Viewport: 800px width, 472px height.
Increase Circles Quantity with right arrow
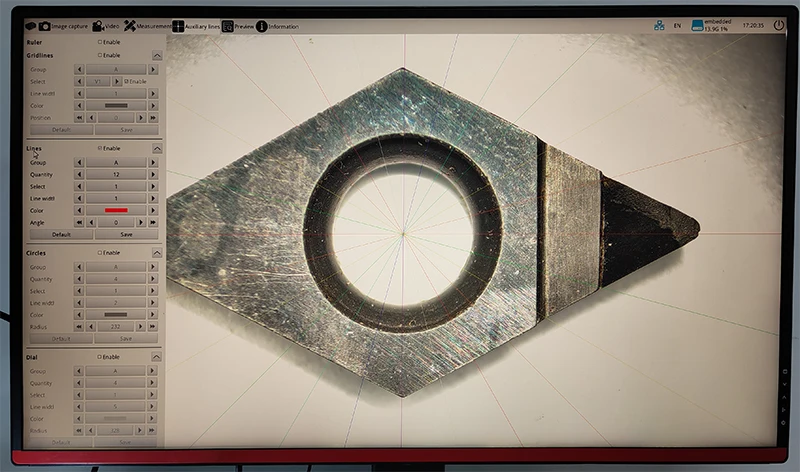[152, 279]
